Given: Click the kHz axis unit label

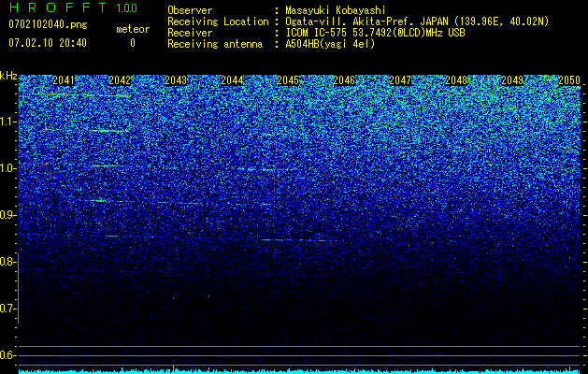Looking at the screenshot, I should click(x=8, y=76).
